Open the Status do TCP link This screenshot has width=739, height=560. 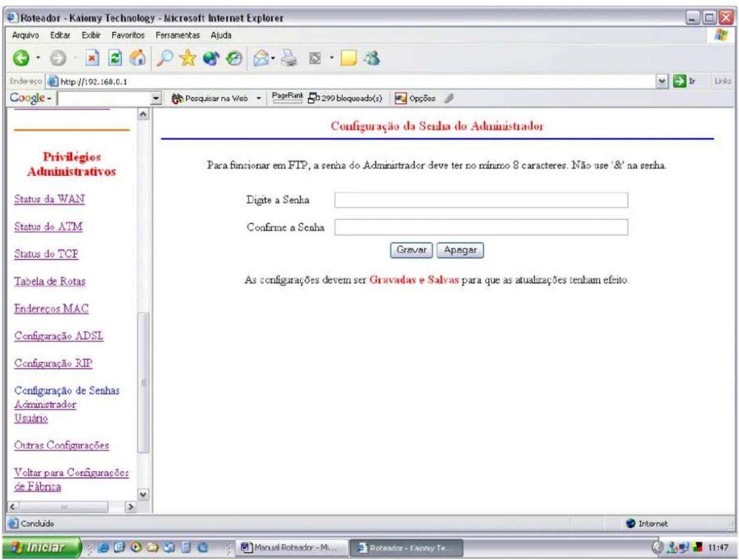46,254
